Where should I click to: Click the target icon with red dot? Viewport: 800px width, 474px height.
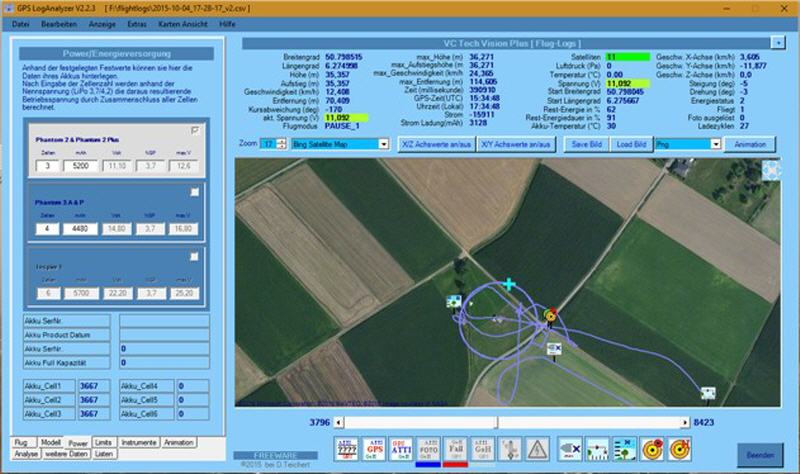652,449
